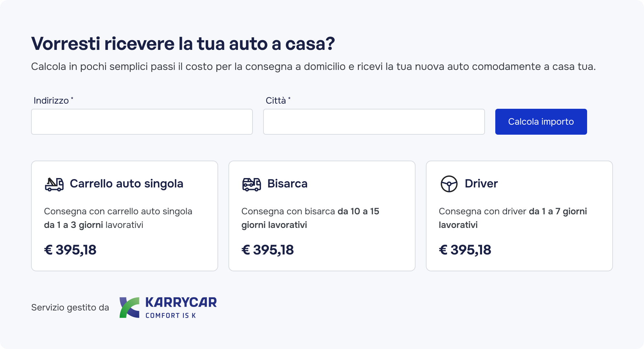
Task: Click into the Città input field
Action: (374, 122)
